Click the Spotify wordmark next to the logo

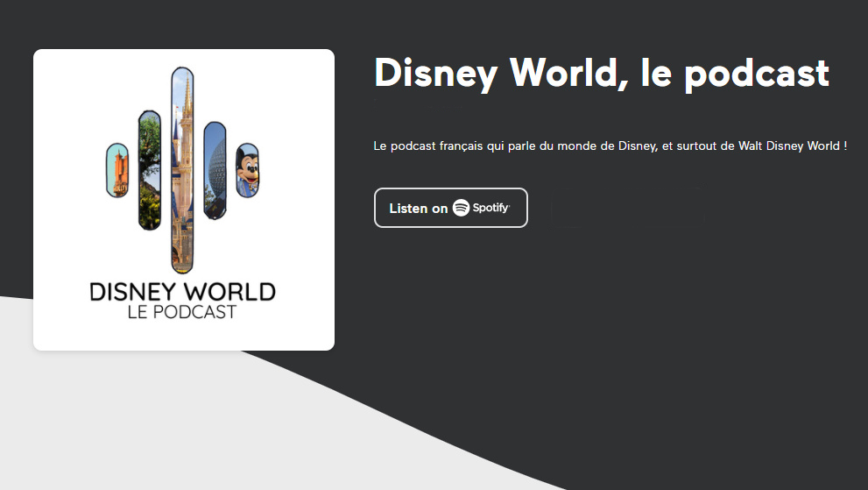click(490, 208)
